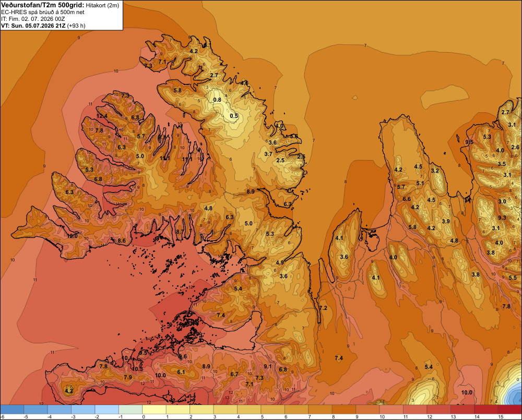Pick the blue legend swatch between -6 and -5
522x420 pixels.
coord(12,409)
